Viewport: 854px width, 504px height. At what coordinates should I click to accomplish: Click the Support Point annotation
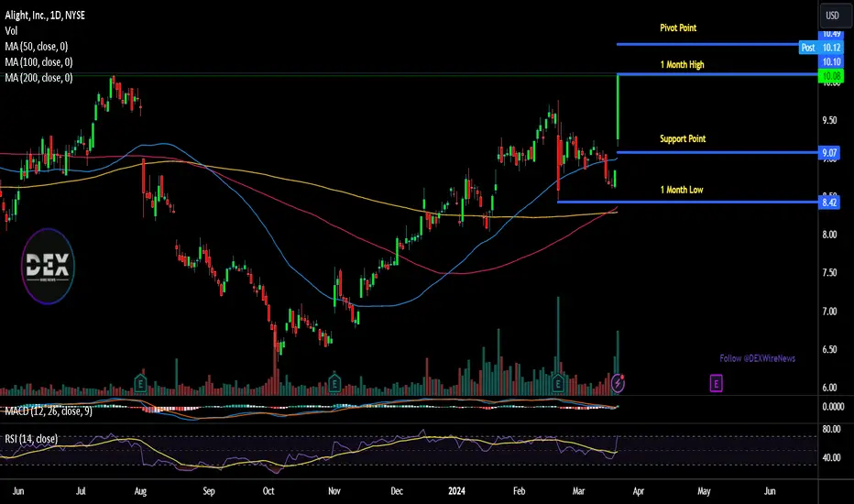[x=683, y=139]
